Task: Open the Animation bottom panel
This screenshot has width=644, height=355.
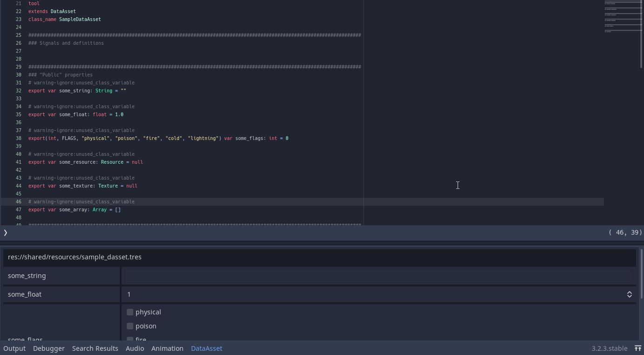Action: pyautogui.click(x=167, y=348)
